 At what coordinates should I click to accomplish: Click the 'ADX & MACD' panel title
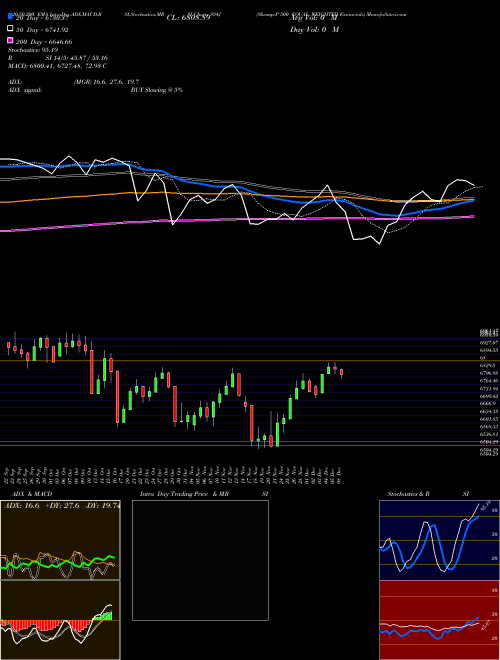click(x=32, y=494)
